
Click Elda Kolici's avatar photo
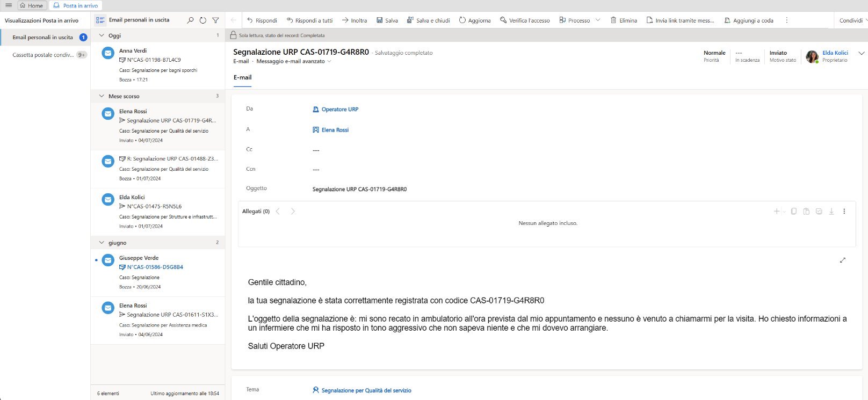pyautogui.click(x=812, y=56)
